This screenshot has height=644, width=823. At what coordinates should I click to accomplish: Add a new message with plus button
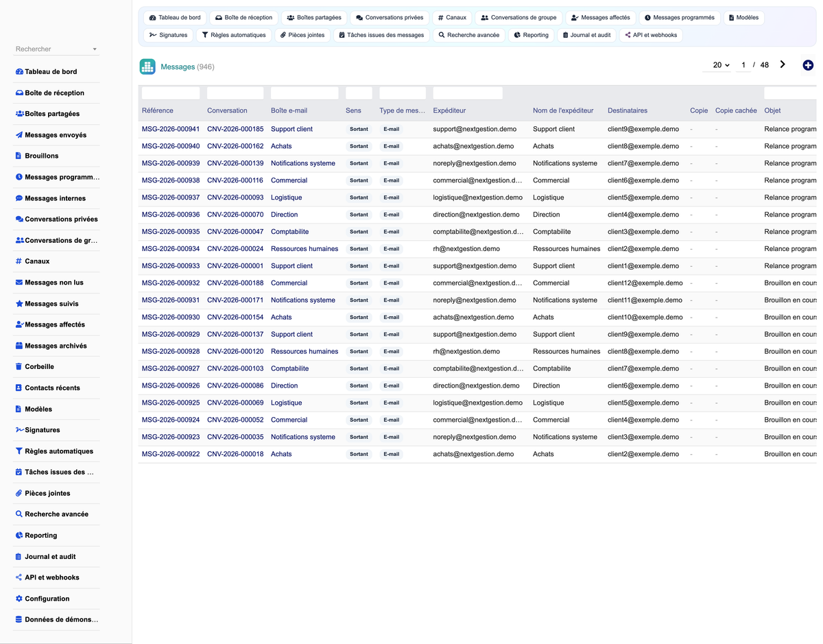pyautogui.click(x=808, y=65)
